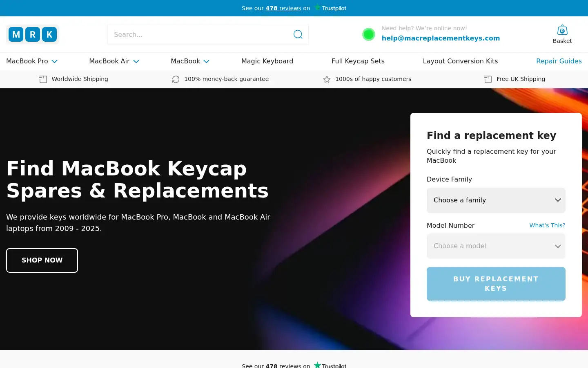The width and height of the screenshot is (588, 368).
Task: Click the Need help? We're online now! text
Action: click(x=424, y=28)
